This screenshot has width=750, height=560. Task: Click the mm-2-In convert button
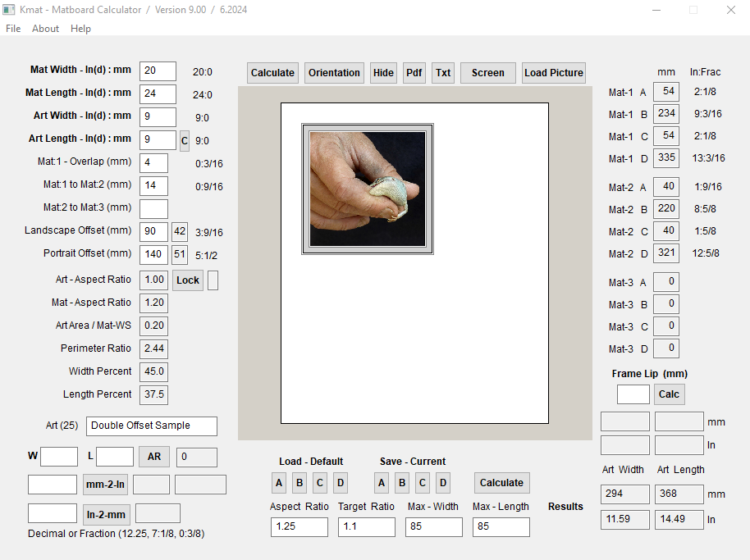coord(105,485)
